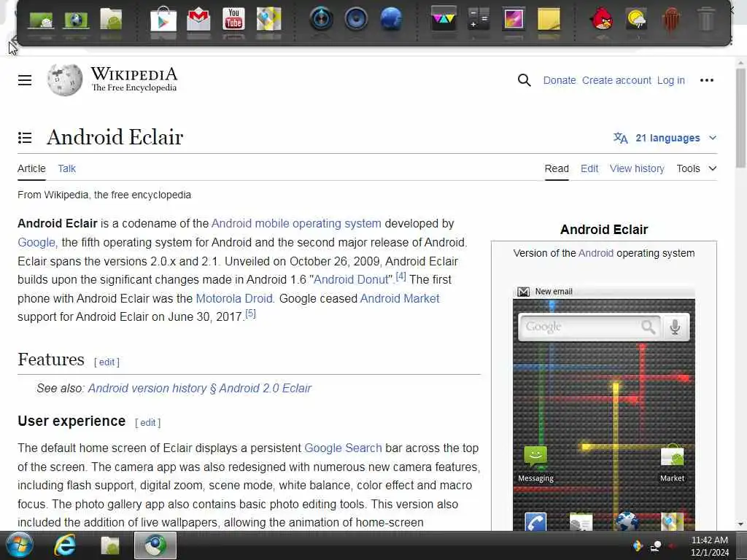Launch Gmail from the top dock
This screenshot has height=560, width=747.
point(198,20)
